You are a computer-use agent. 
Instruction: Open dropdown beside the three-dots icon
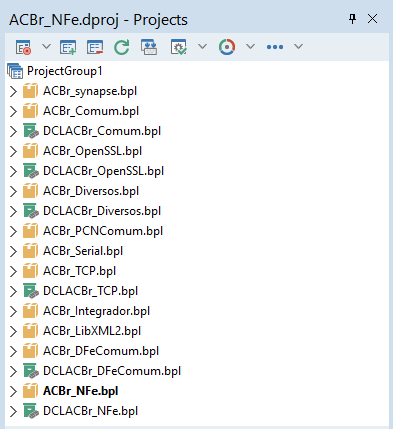[x=298, y=46]
